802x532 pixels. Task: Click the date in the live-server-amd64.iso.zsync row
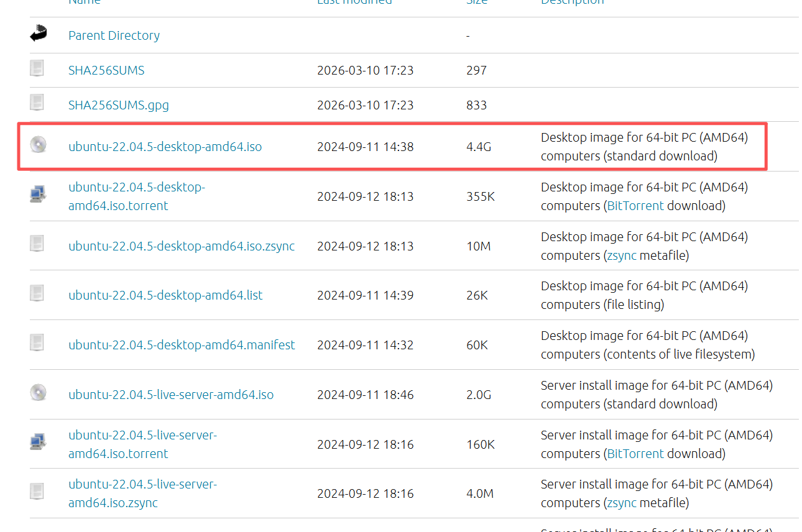pos(365,493)
